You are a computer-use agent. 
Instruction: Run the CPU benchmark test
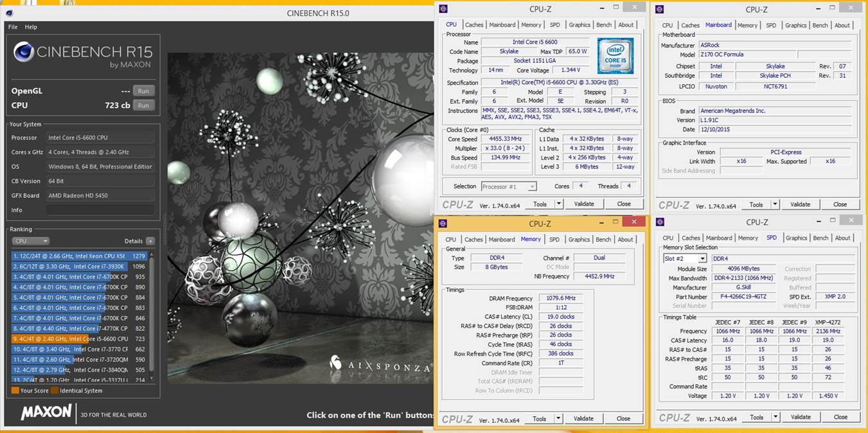[143, 105]
